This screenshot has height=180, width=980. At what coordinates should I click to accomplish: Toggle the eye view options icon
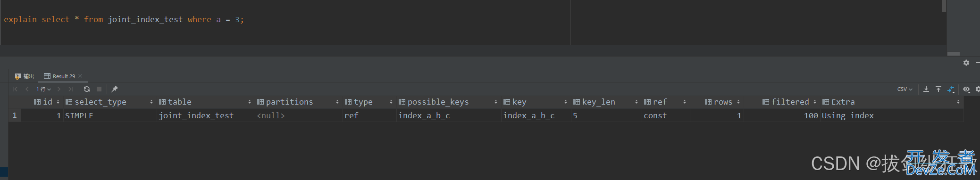[966, 89]
